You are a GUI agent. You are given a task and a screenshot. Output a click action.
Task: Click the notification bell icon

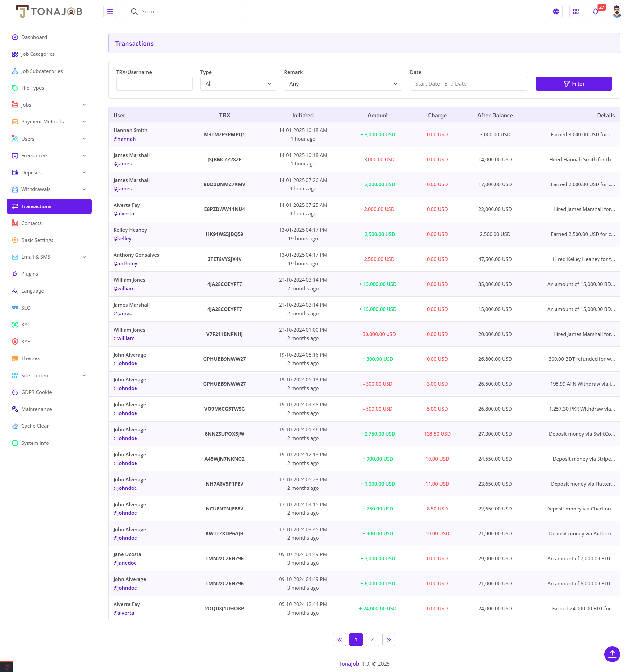click(595, 11)
